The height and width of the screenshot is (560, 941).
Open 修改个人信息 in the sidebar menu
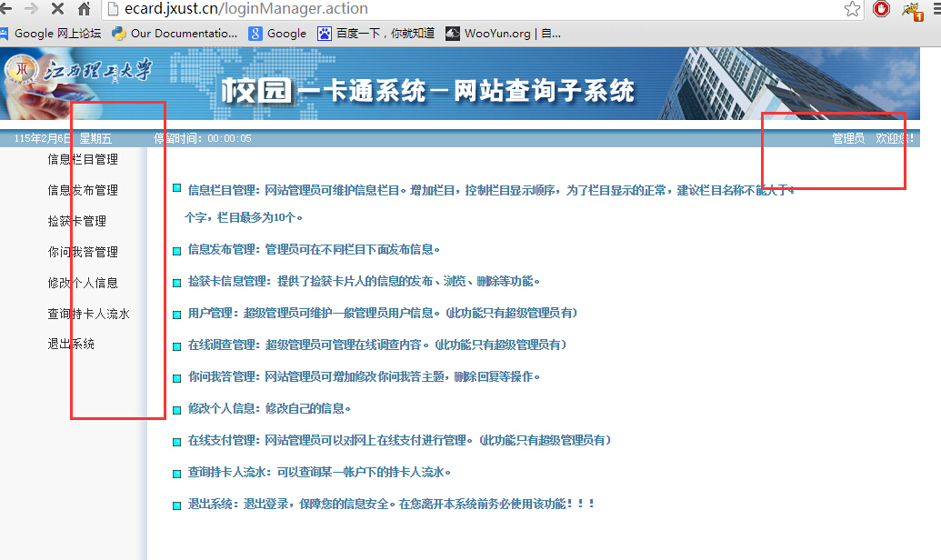pyautogui.click(x=83, y=283)
